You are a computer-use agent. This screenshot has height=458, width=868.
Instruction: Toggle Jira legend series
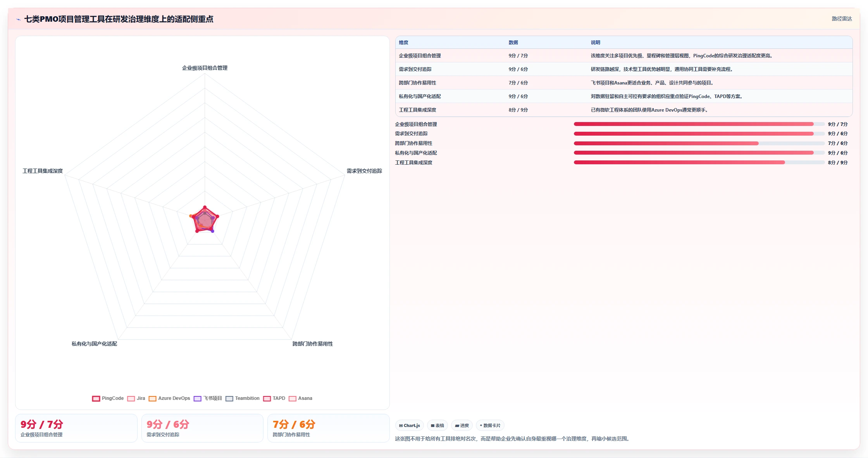coord(136,398)
